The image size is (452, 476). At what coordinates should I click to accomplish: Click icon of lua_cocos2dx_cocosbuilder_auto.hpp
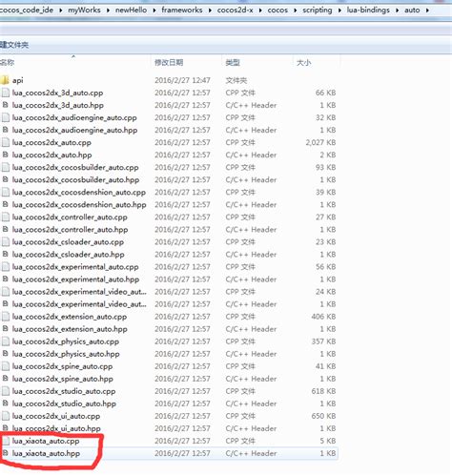(6, 179)
